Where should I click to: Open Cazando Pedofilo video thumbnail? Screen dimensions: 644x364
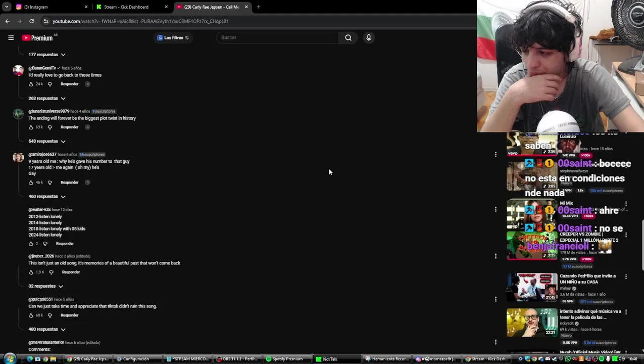532,287
